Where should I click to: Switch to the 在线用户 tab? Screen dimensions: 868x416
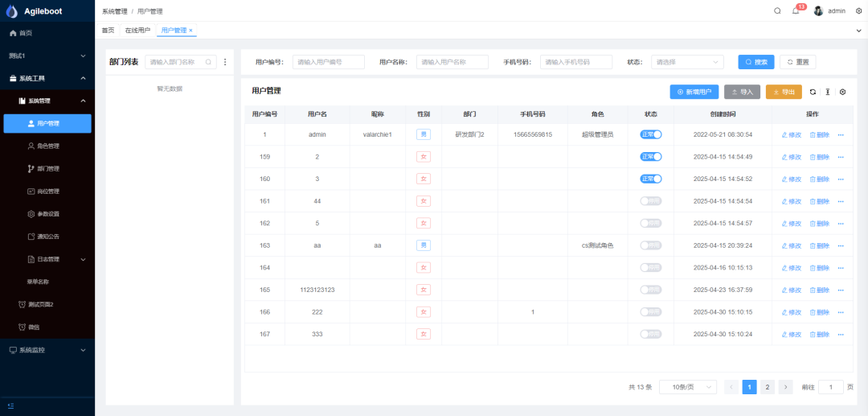137,31
